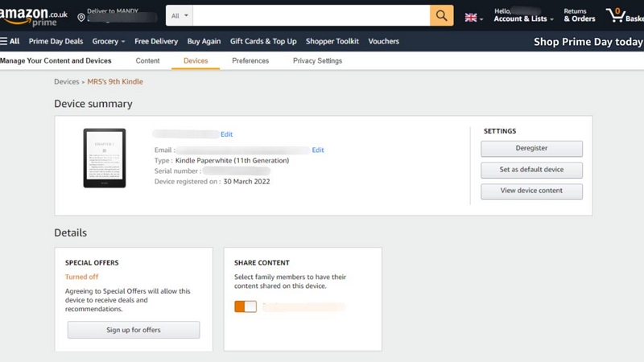Click the delivery location pin icon
644x362 pixels.
click(81, 17)
